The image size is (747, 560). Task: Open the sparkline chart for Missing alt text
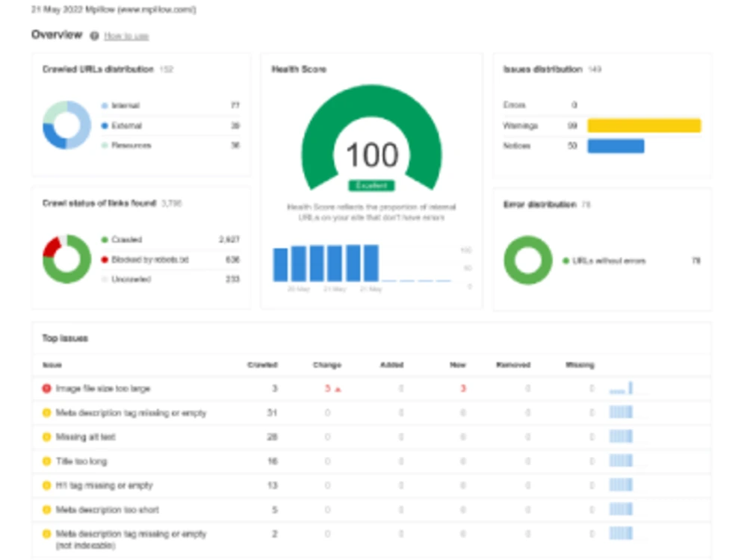pyautogui.click(x=622, y=436)
